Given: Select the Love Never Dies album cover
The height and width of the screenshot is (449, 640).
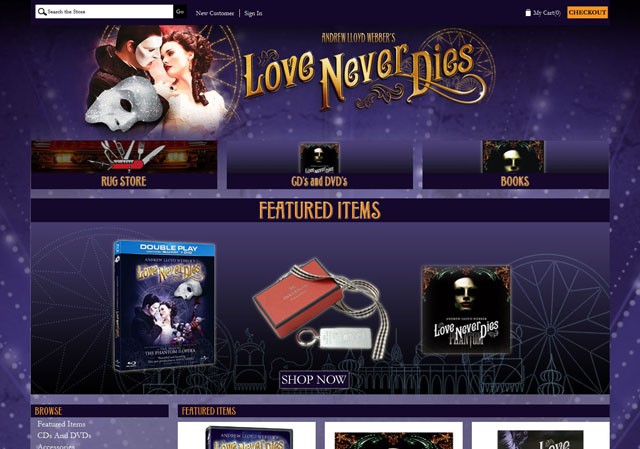Looking at the screenshot, I should coord(466,309).
